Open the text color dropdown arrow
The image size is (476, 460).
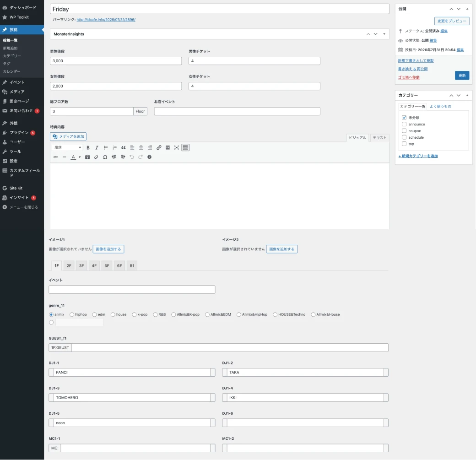pyautogui.click(x=80, y=157)
